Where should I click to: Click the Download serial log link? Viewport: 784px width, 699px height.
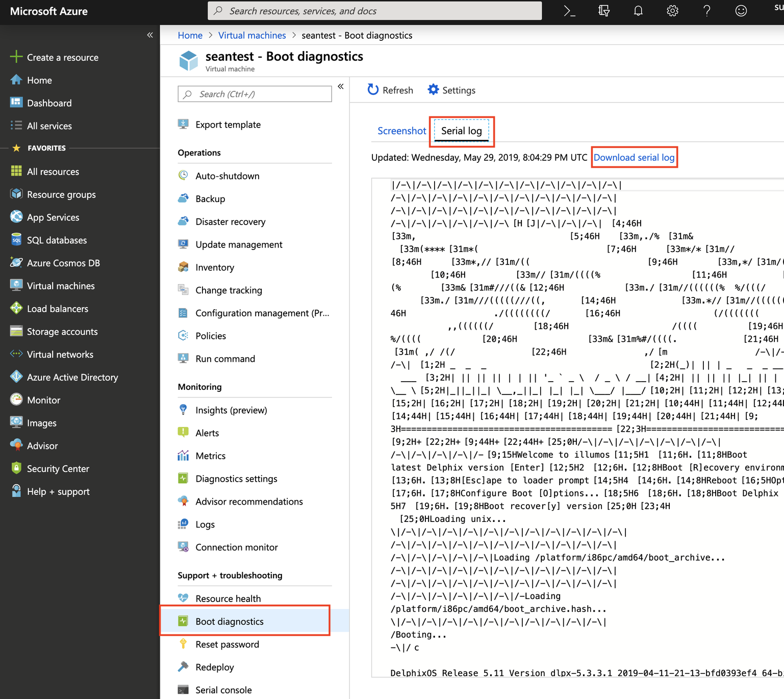pyautogui.click(x=634, y=157)
